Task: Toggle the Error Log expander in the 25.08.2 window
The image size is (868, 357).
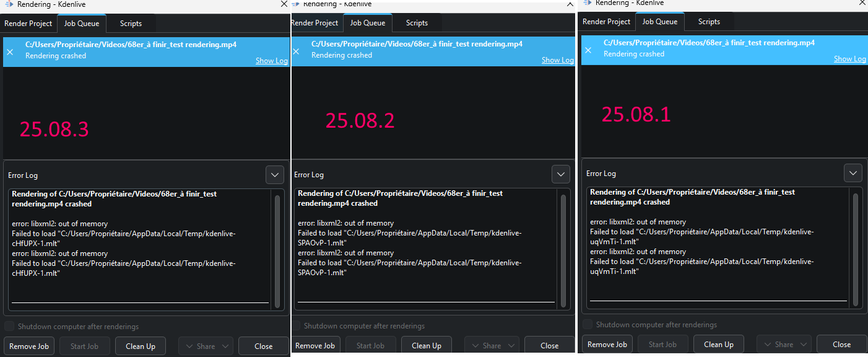Action: 561,174
